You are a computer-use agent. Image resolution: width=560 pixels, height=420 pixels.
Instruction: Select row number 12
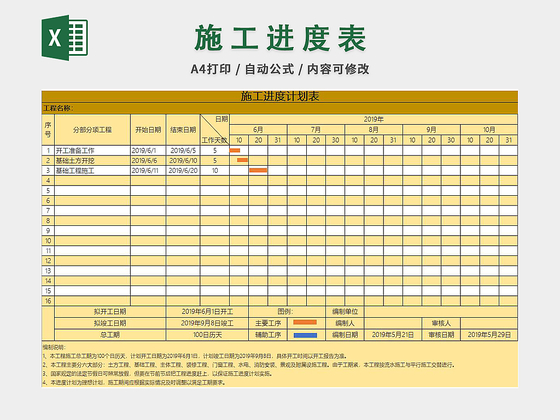pyautogui.click(x=48, y=260)
